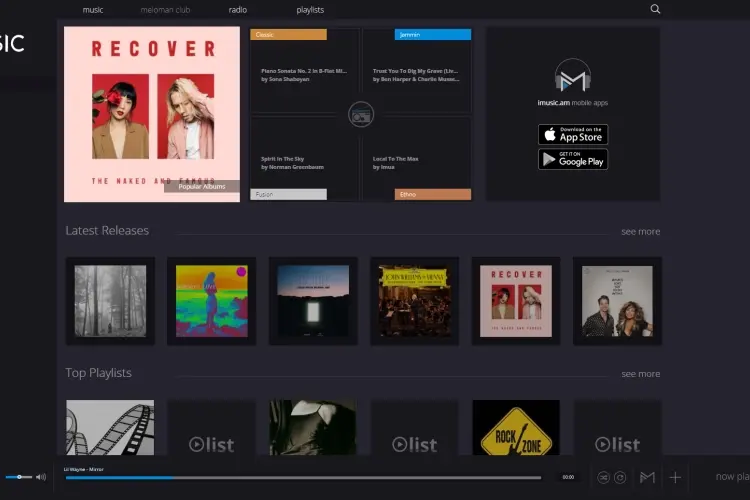Toggle shuffle playback
Viewport: 750px width, 500px height.
603,477
